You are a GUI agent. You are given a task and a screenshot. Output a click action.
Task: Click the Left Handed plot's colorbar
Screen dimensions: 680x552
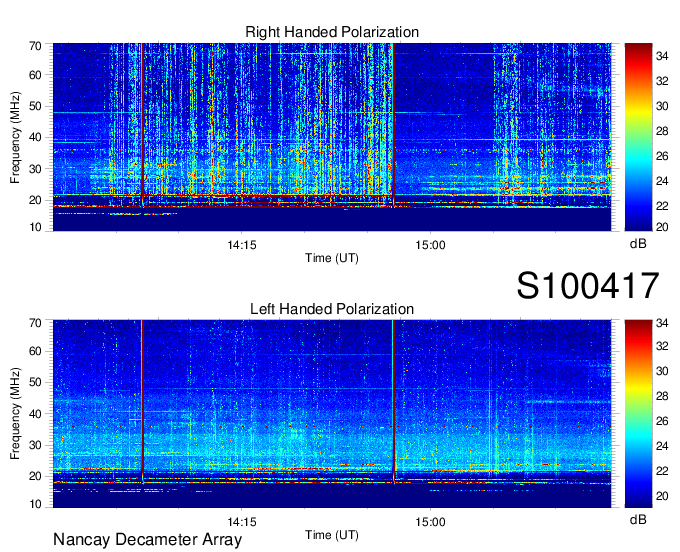point(638,414)
